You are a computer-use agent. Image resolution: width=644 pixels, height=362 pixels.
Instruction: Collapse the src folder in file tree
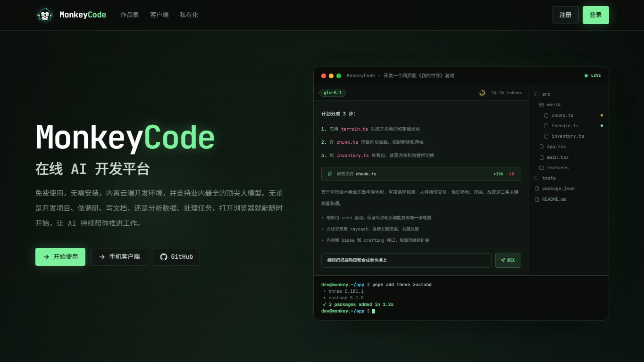pyautogui.click(x=569, y=94)
